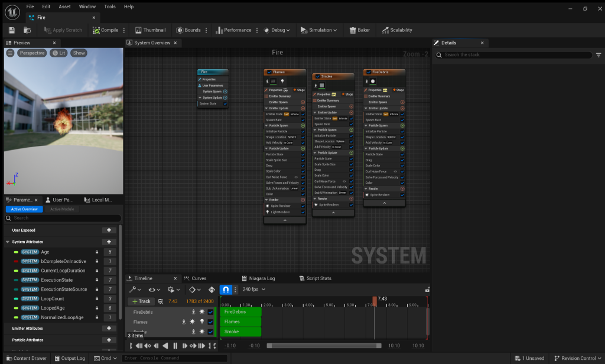Screen dimensions: 605x364
Task: Uncheck the Smoke emitter node enabled box
Action: pos(317,76)
